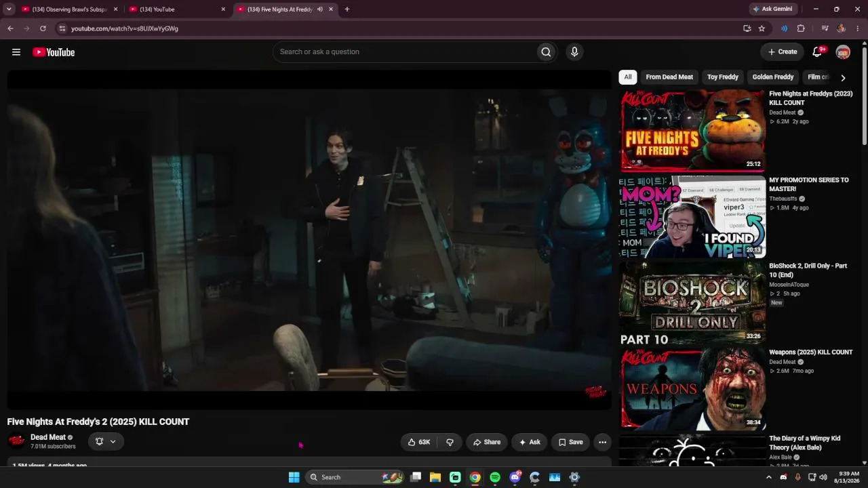Open 'Five Nights at Freddys (2023) KILL COUNT' title

pos(811,98)
